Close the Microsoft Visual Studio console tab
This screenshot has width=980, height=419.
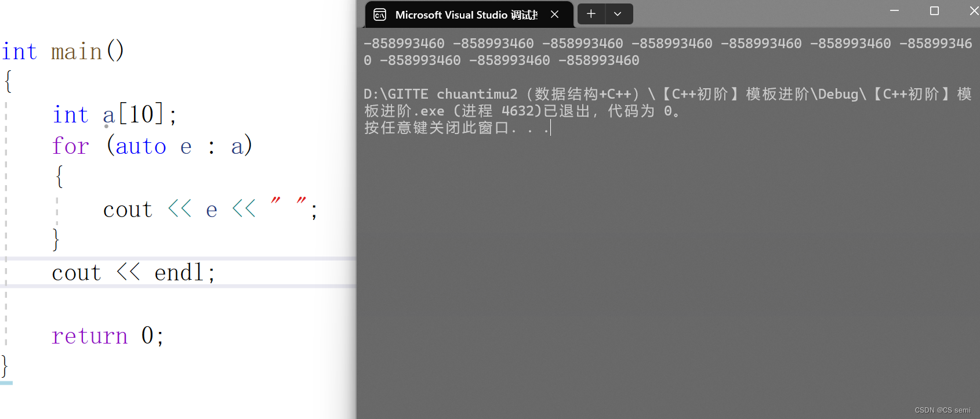(x=555, y=15)
